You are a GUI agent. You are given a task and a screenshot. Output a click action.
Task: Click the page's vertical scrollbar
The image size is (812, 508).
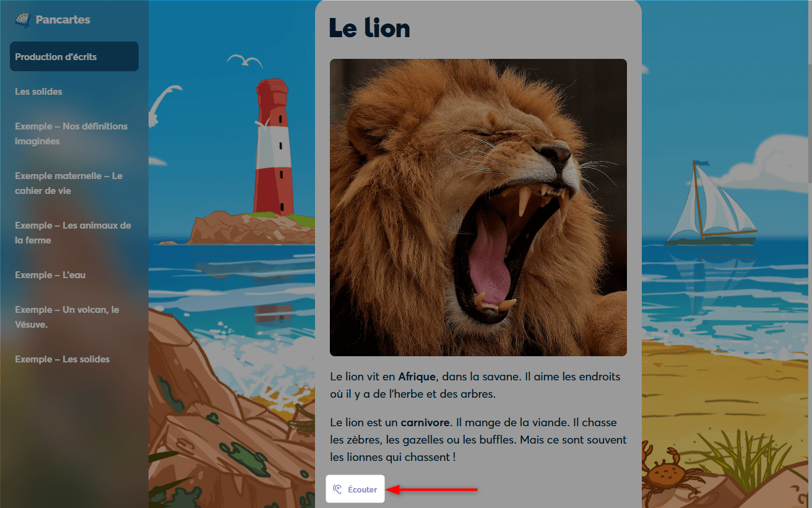pos(810,124)
